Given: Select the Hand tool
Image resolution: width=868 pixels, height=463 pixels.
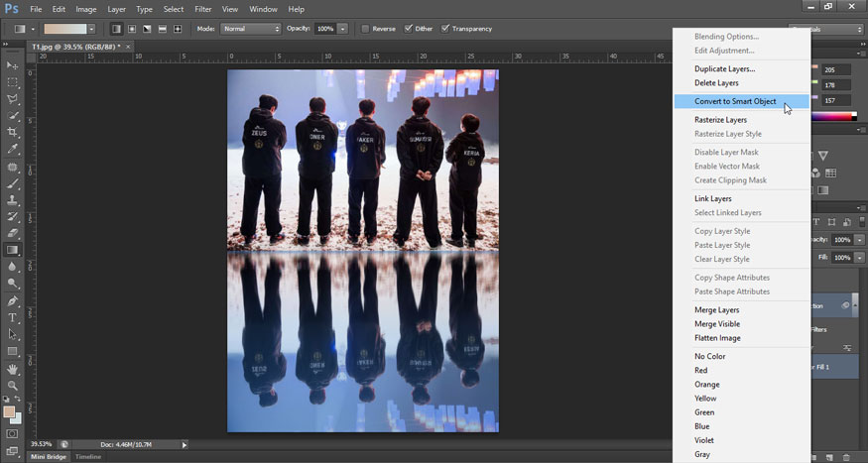Looking at the screenshot, I should coord(13,368).
